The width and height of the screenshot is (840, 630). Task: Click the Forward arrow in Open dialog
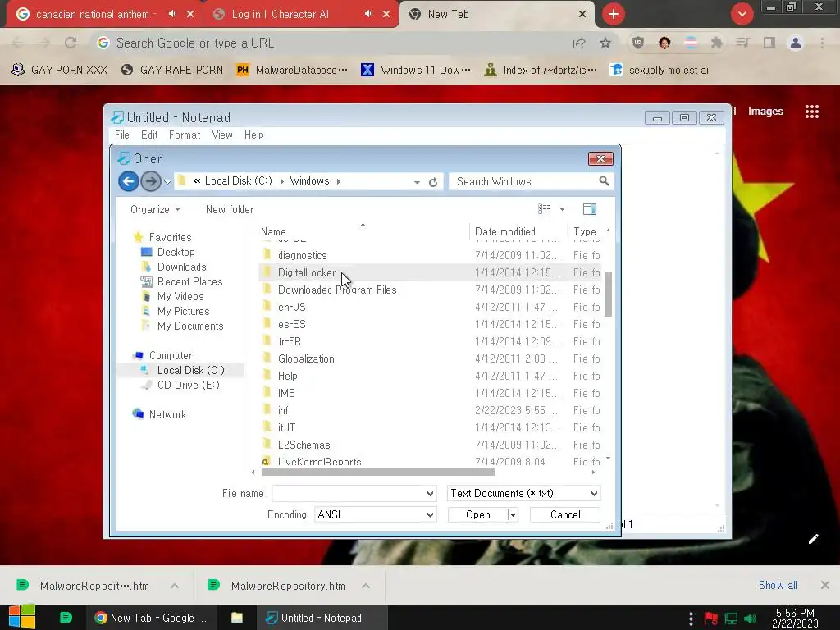pyautogui.click(x=151, y=181)
